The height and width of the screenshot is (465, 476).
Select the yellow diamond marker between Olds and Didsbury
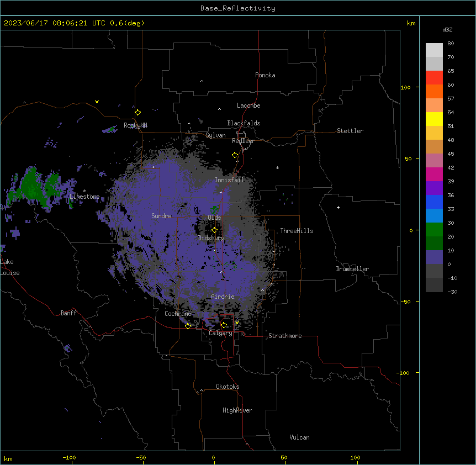214,230
